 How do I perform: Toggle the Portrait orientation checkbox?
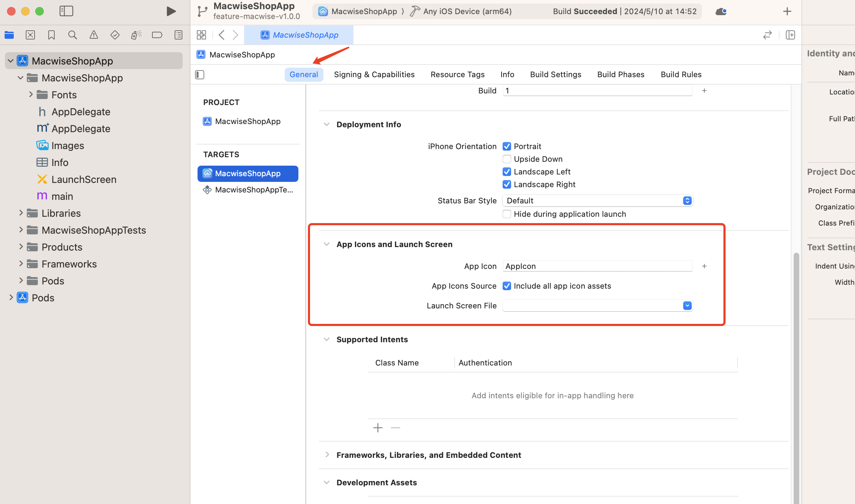pos(507,146)
